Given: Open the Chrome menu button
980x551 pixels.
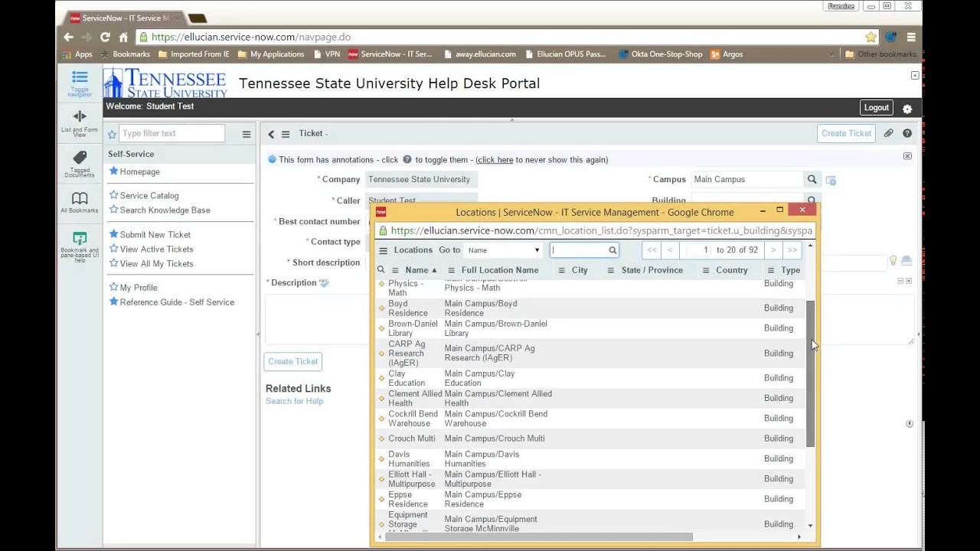Looking at the screenshot, I should coord(911,37).
